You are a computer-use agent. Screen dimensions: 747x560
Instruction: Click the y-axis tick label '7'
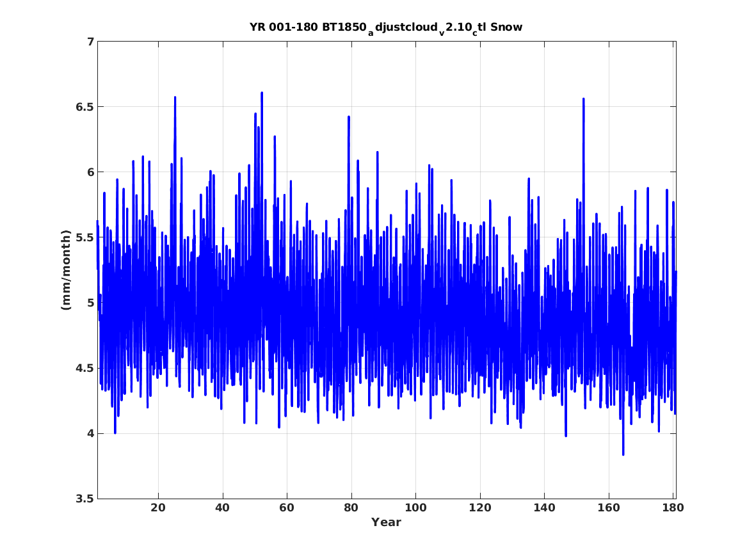click(90, 42)
